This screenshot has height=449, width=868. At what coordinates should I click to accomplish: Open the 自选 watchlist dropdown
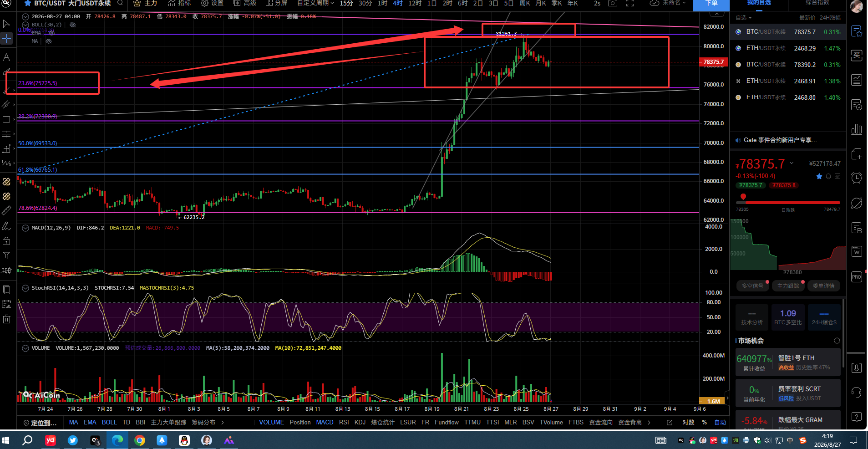[x=744, y=18]
